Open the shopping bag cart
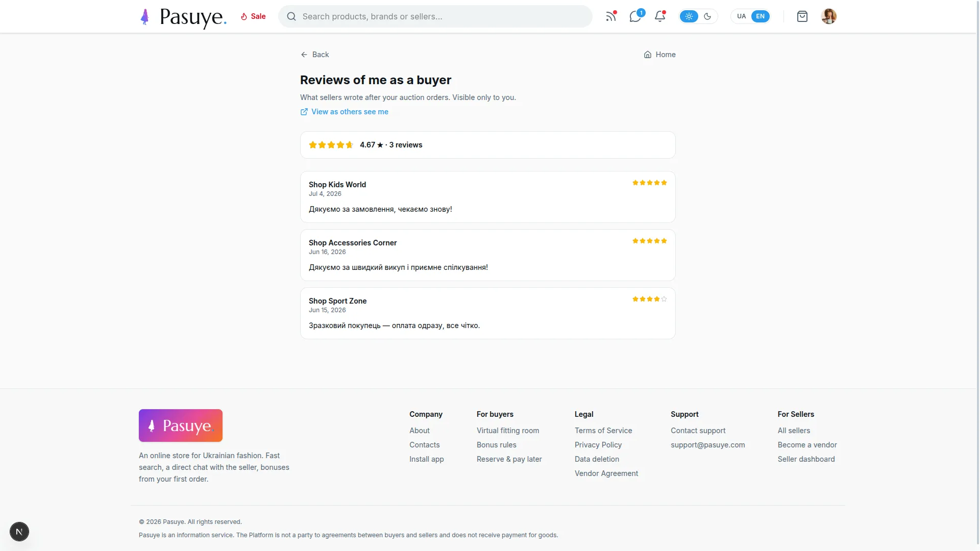Image resolution: width=980 pixels, height=551 pixels. click(802, 16)
